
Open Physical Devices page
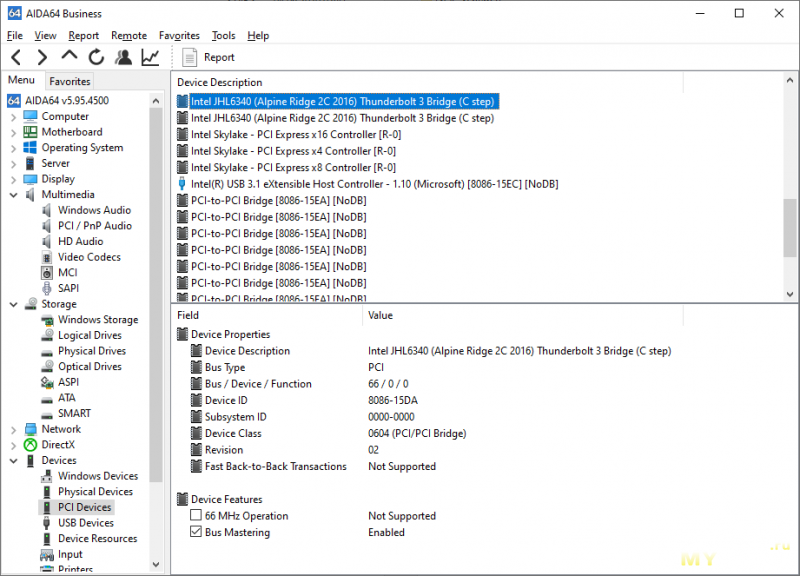coord(95,492)
